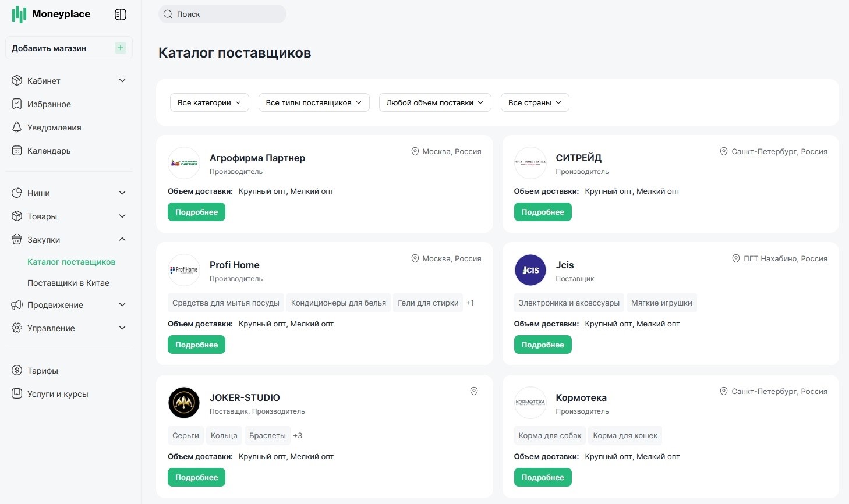Click the Ниши pie chart icon
Viewport: 849px width, 504px height.
coord(17,193)
